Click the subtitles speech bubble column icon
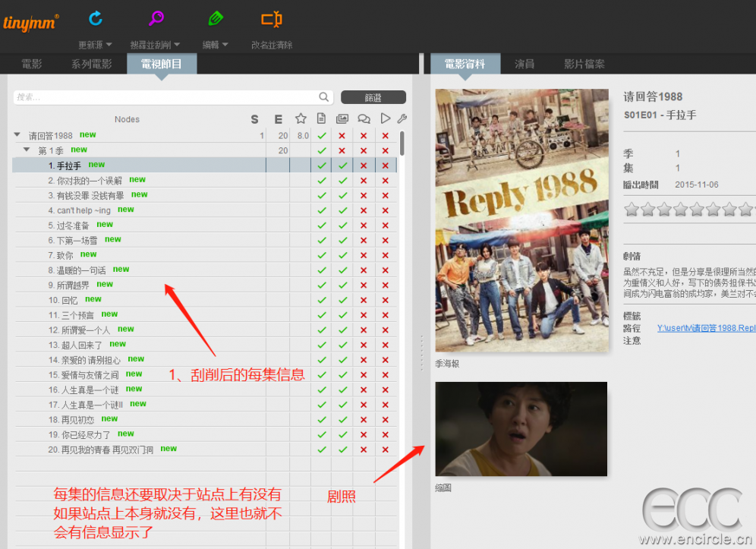The width and height of the screenshot is (756, 549). pyautogui.click(x=364, y=118)
